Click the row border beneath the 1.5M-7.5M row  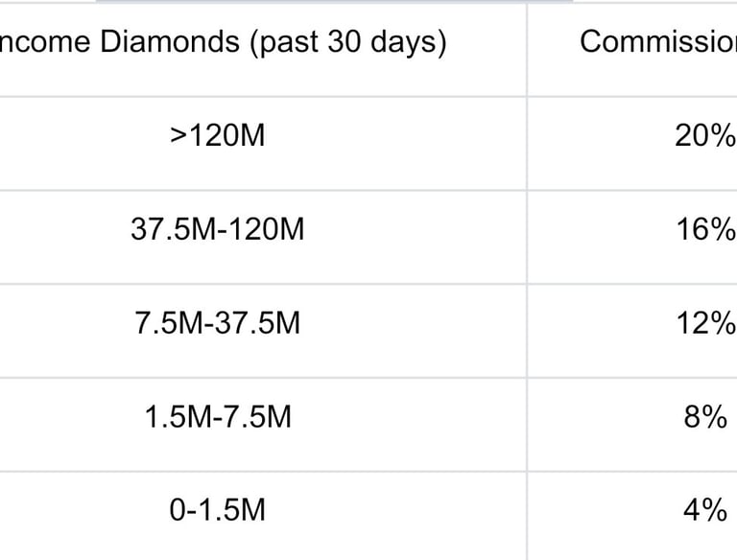point(288,471)
